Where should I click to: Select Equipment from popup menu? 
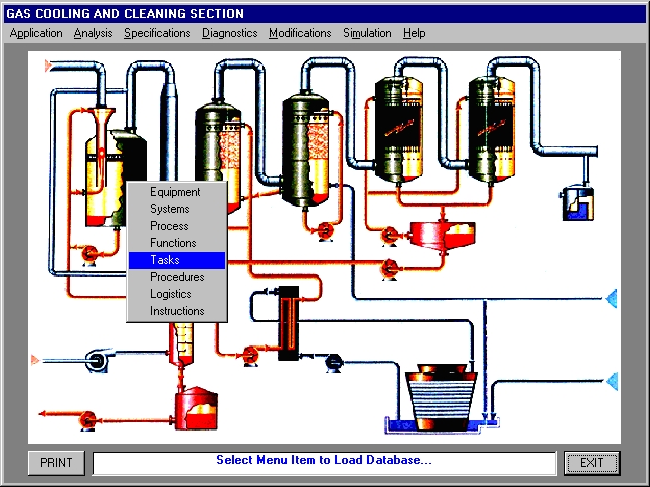tap(177, 192)
